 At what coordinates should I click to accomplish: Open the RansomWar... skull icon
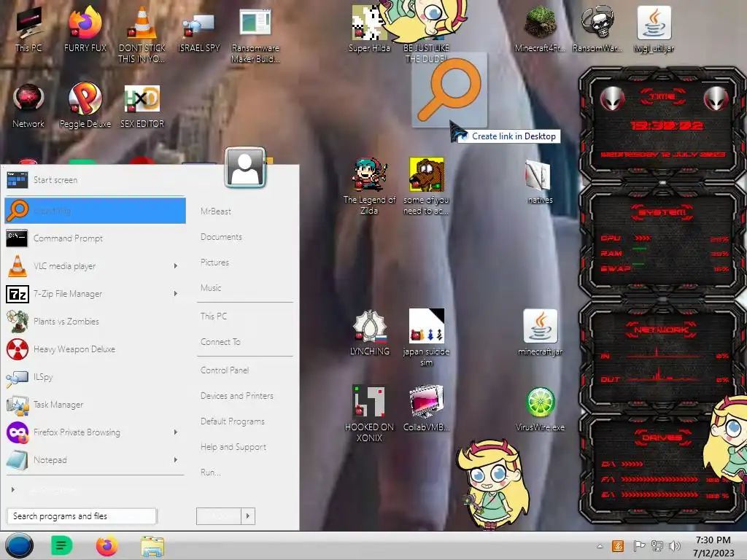tap(597, 28)
